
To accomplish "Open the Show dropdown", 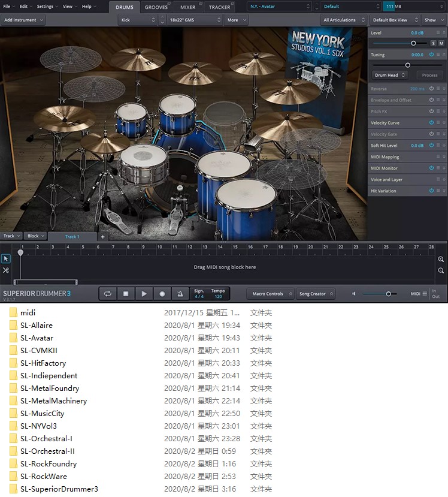I will [x=434, y=20].
